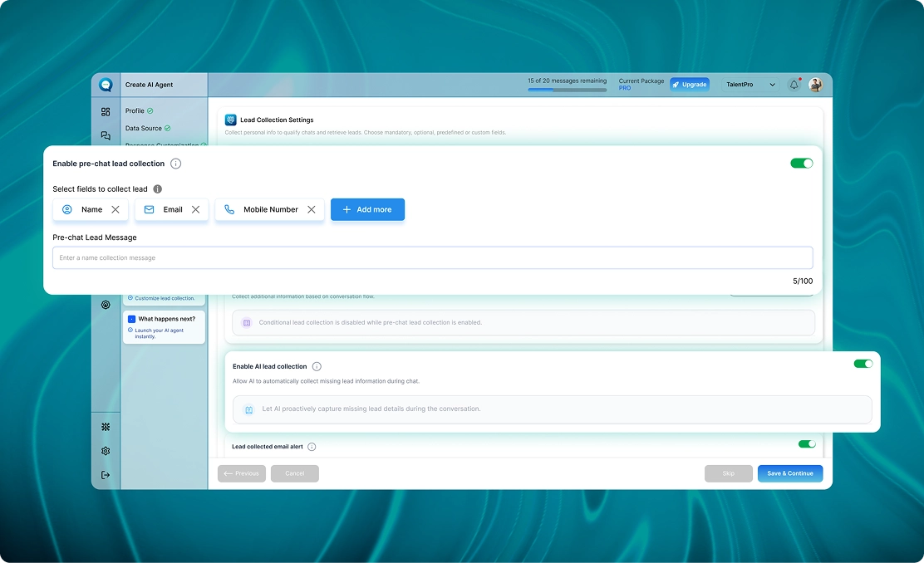Open the integrations icon in sidebar
Screen dimensions: 924x563
pos(106,427)
